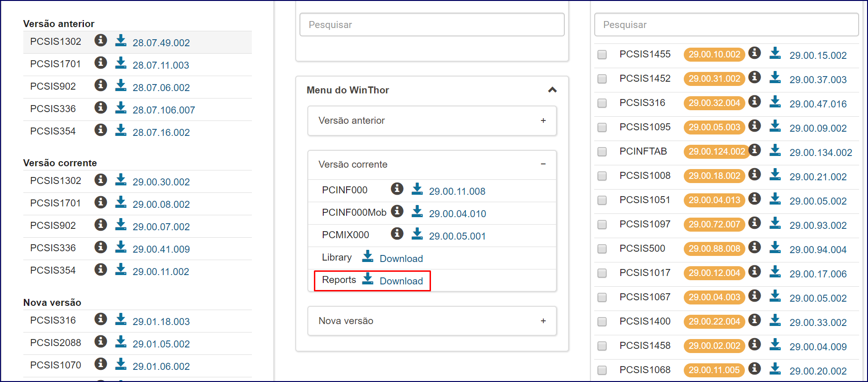Open version link 29.00.05.001 for PCMIX000
This screenshot has width=868, height=382.
pos(457,236)
